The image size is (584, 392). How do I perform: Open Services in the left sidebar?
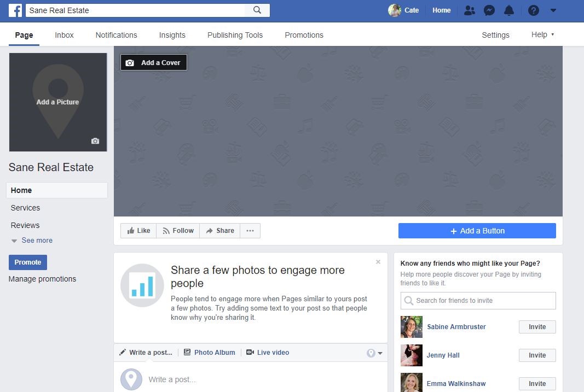[x=25, y=208]
